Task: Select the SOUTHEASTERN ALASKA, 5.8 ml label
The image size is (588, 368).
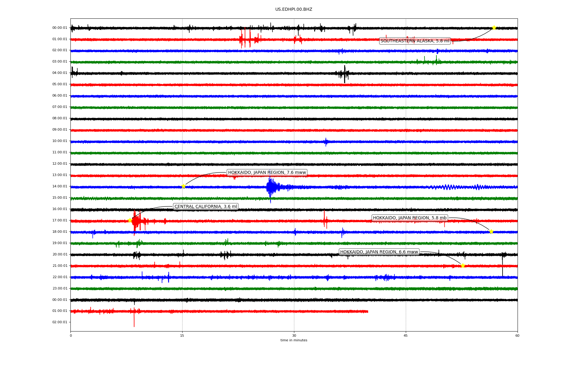Action: click(415, 41)
